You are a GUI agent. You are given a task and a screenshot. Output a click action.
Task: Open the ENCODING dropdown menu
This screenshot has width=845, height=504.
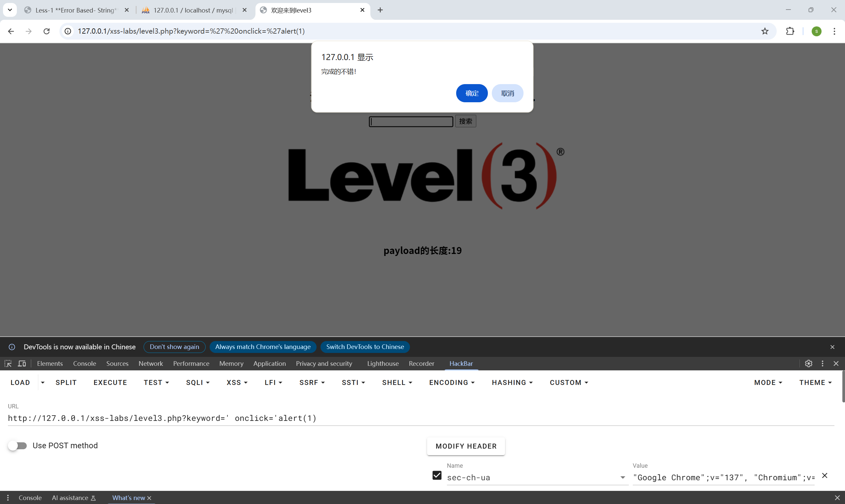click(x=452, y=382)
